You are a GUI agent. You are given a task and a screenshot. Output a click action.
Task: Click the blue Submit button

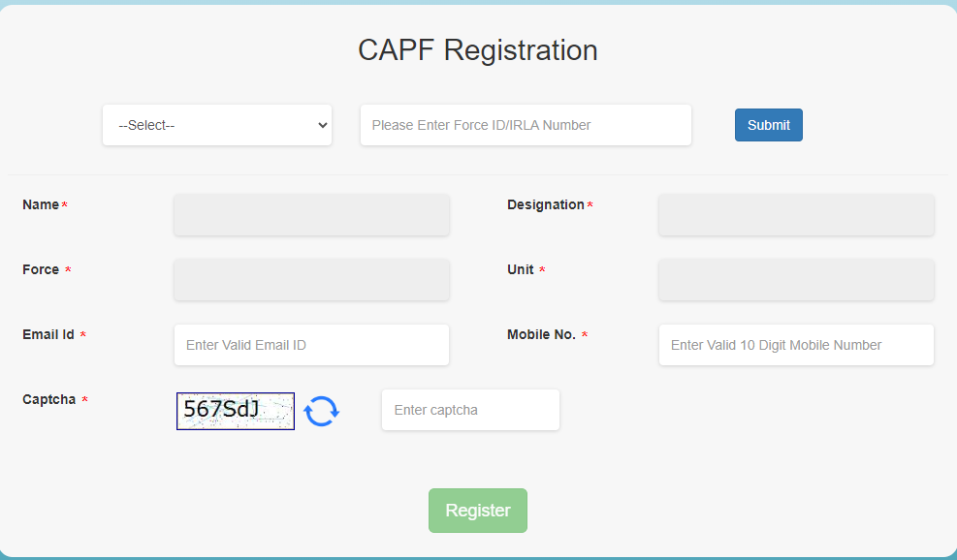pos(768,125)
